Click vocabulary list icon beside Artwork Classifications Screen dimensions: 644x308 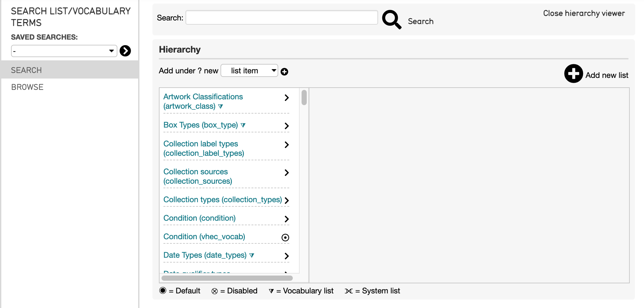pos(221,106)
